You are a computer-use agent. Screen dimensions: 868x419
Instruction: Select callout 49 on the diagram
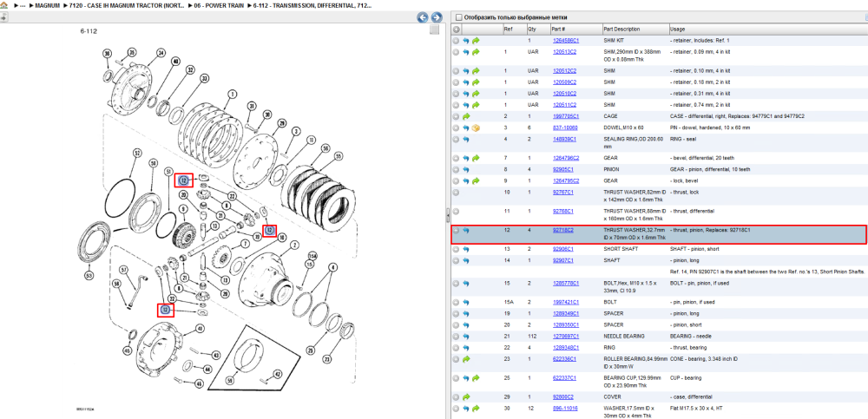point(200,329)
